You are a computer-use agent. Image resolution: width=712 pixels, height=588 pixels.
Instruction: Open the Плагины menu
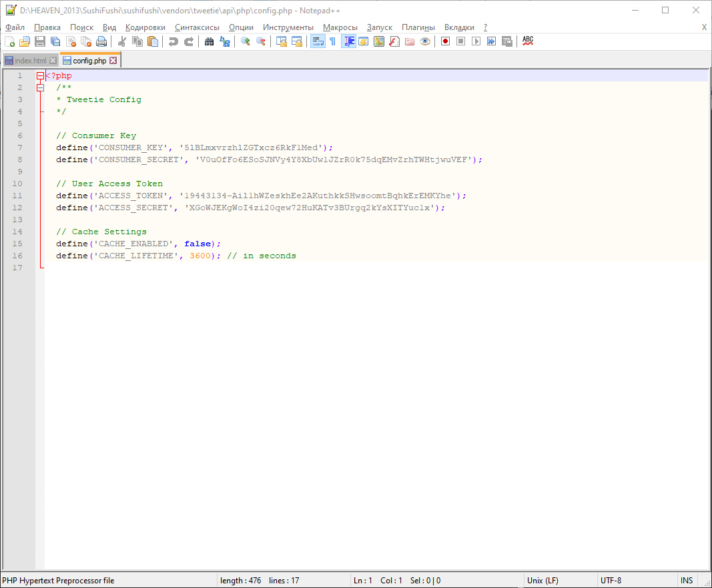point(418,27)
